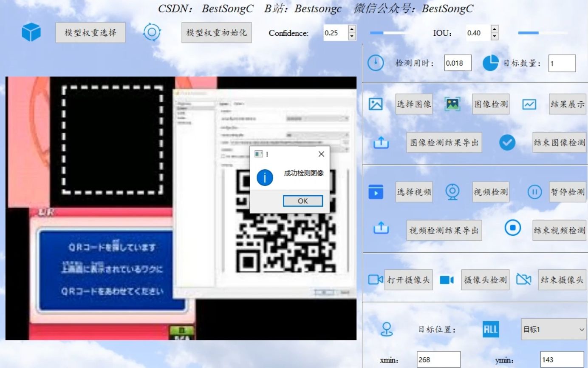Click the circular refresh initialization icon
This screenshot has height=368, width=588.
(x=152, y=32)
